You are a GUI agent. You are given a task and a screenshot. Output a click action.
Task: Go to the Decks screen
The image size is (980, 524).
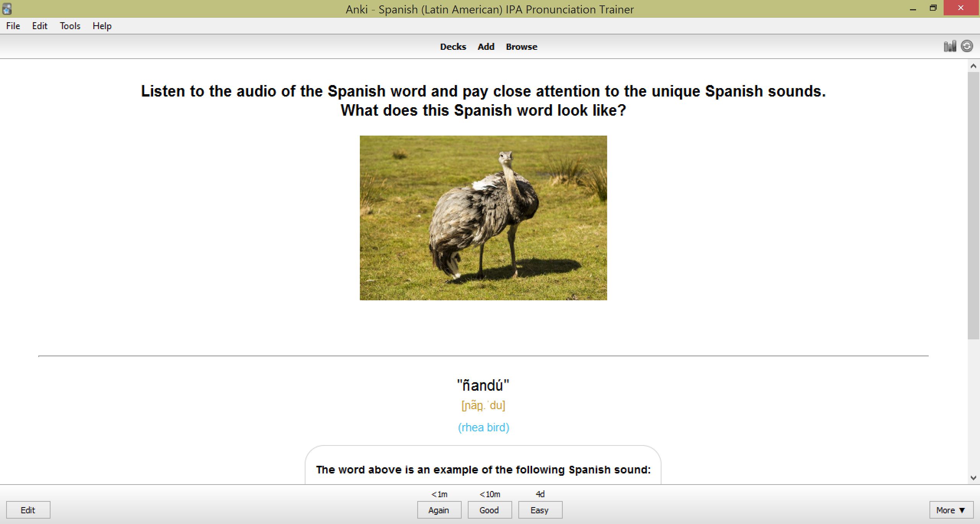tap(453, 47)
